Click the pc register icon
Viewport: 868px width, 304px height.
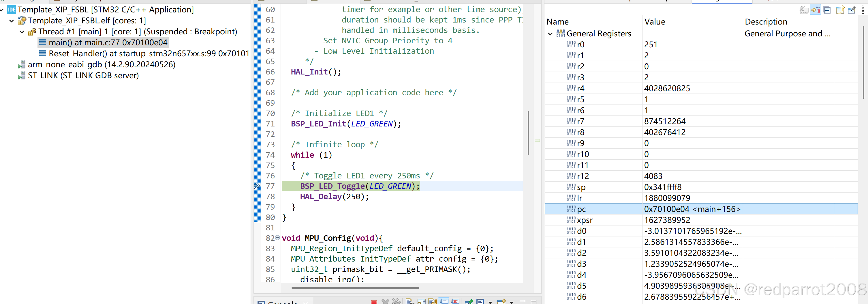tap(571, 209)
